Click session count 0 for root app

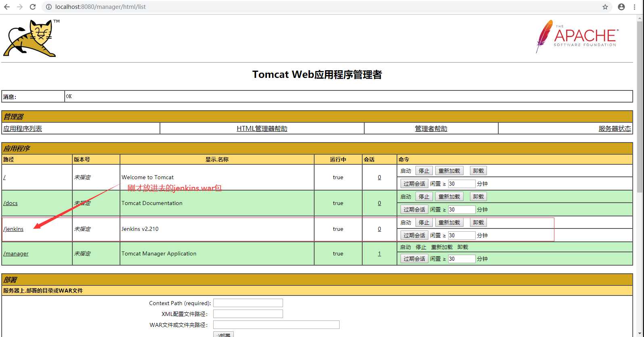pyautogui.click(x=380, y=177)
